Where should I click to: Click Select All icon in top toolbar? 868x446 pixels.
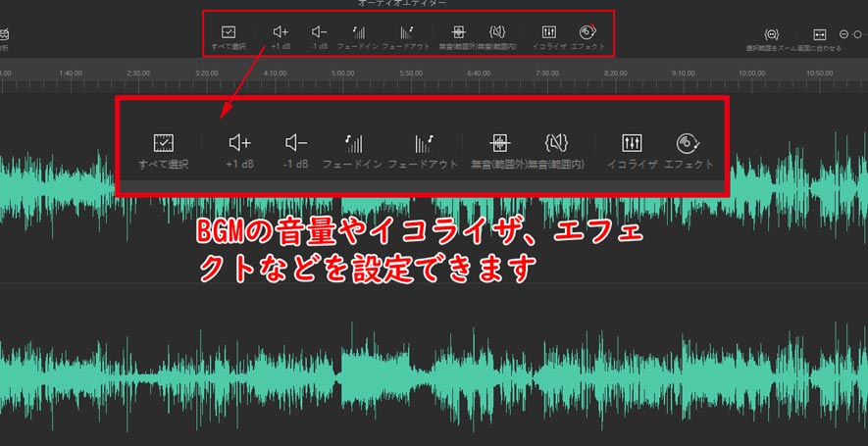point(228,34)
